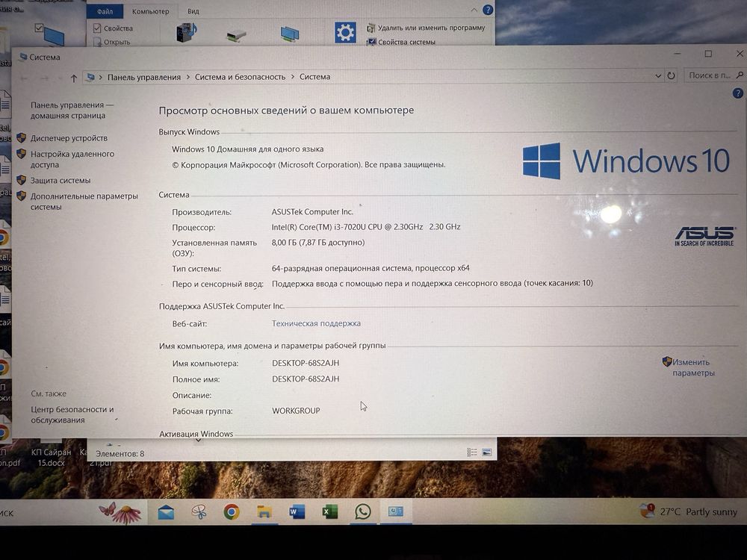The image size is (747, 560).
Task: Click the Элементов: 8 status text
Action: click(120, 454)
